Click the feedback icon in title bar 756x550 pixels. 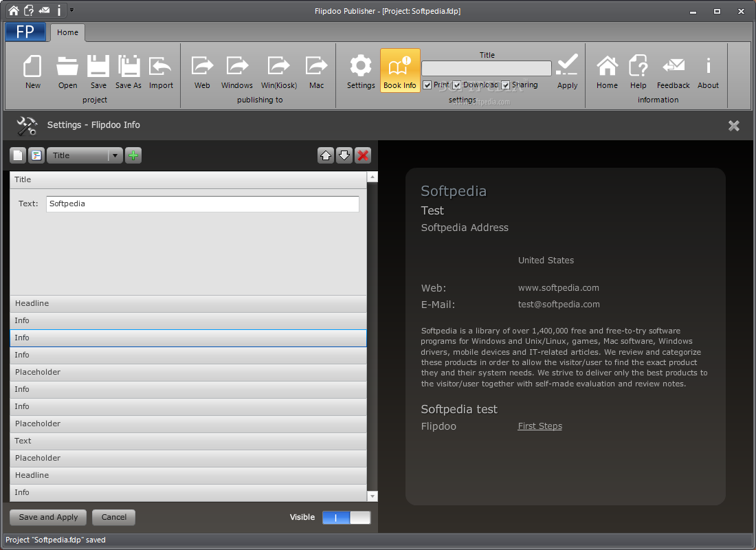(x=45, y=10)
